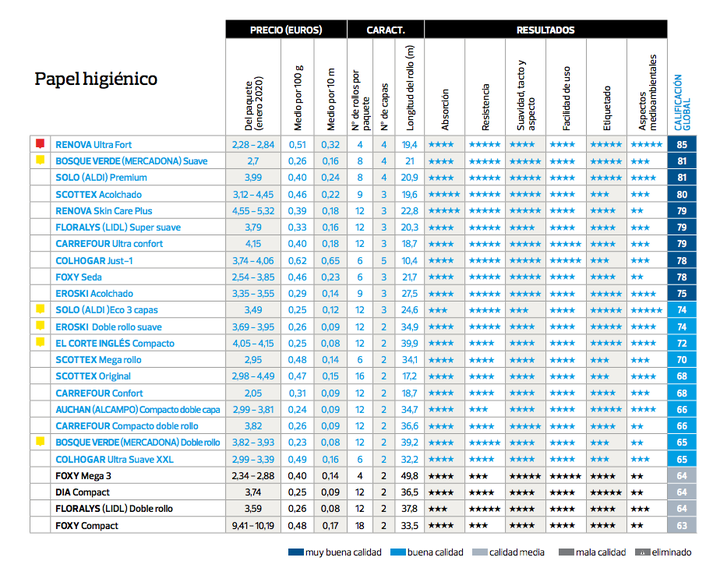Viewport: 720px width, 568px height.
Task: Click the 'Medio por 100 g' column header
Action: coord(298,98)
